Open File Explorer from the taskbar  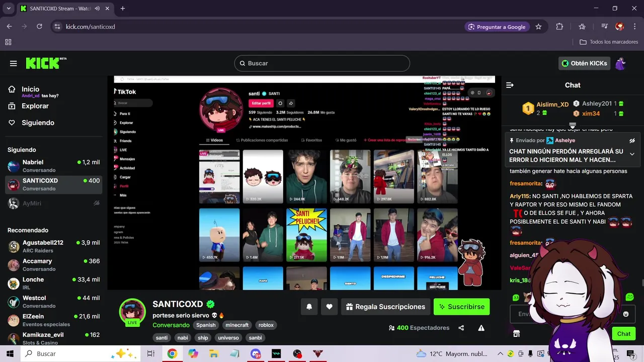[x=214, y=353]
